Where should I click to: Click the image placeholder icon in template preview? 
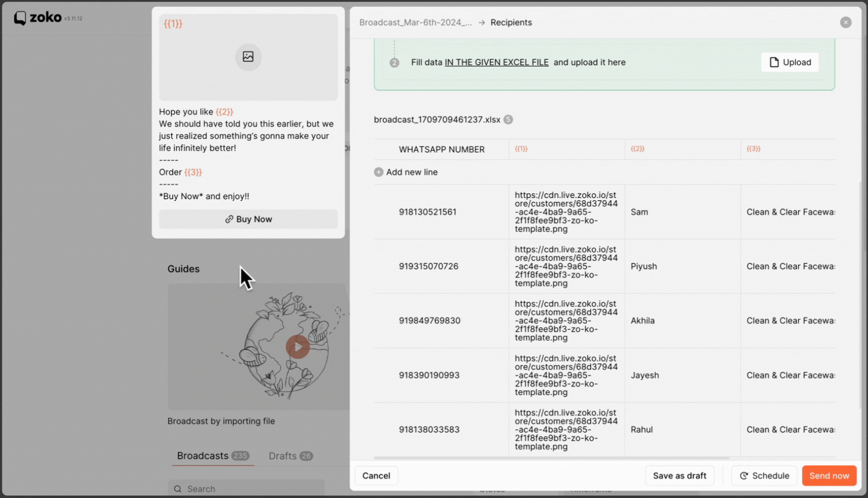click(x=248, y=57)
